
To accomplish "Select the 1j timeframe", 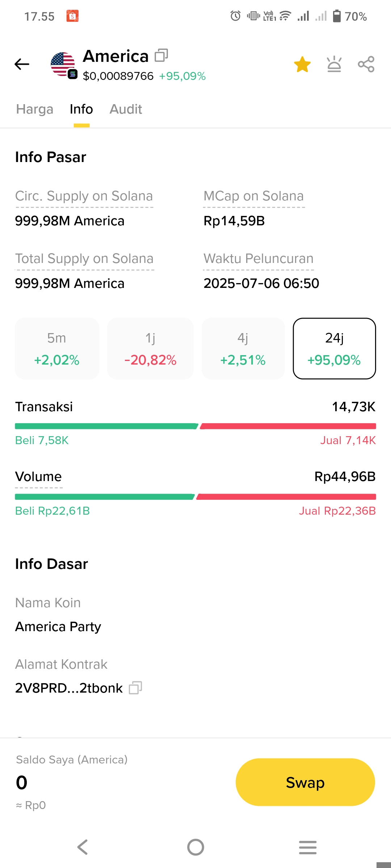I will (150, 349).
